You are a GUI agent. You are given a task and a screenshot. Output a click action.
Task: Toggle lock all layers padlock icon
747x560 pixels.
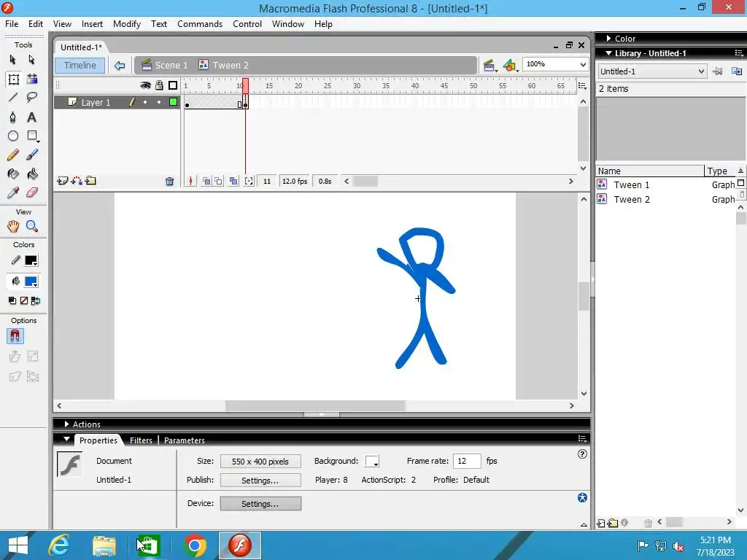[159, 85]
